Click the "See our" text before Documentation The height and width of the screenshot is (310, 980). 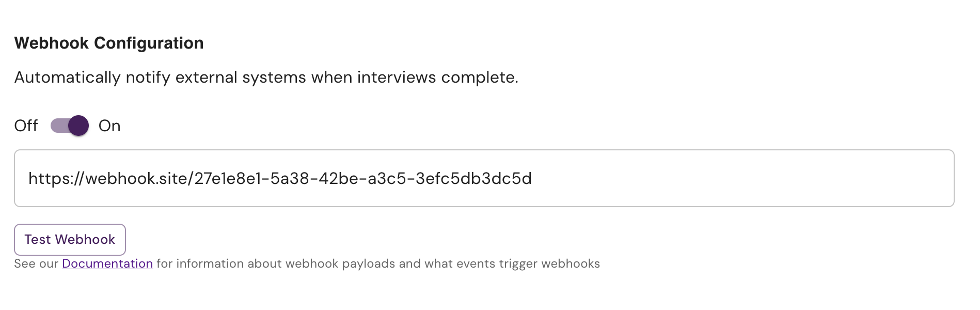coord(36,263)
